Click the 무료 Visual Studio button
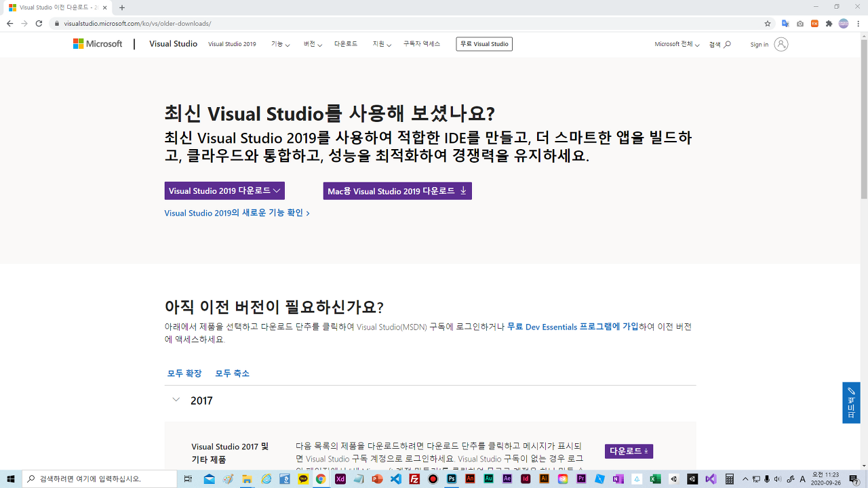The image size is (868, 488). point(484,44)
